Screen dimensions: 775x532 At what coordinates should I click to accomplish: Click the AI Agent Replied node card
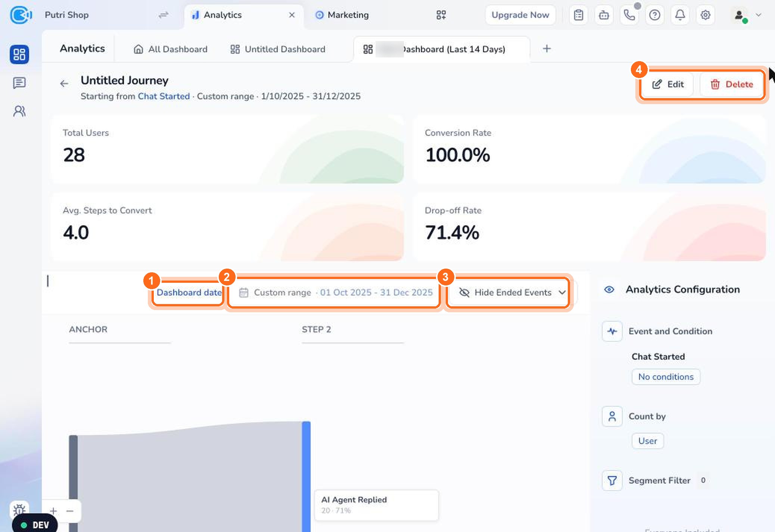coord(376,505)
